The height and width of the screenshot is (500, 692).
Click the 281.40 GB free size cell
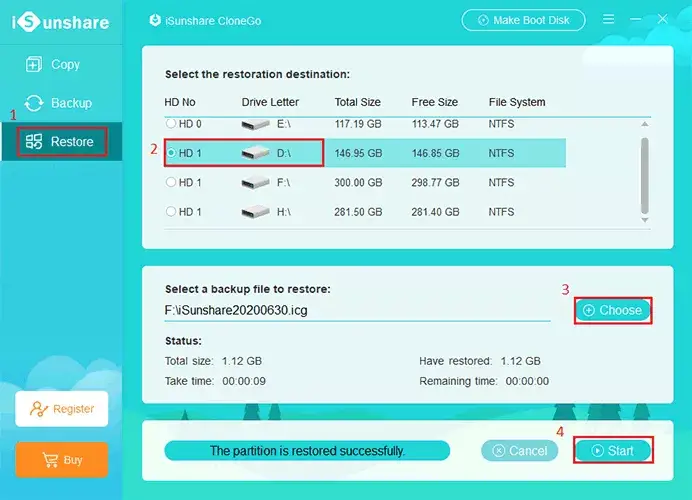coord(435,212)
